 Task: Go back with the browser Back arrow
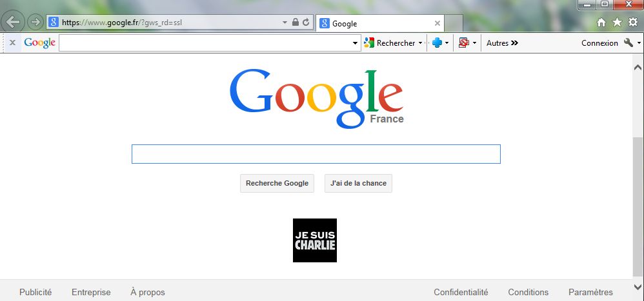coord(13,22)
